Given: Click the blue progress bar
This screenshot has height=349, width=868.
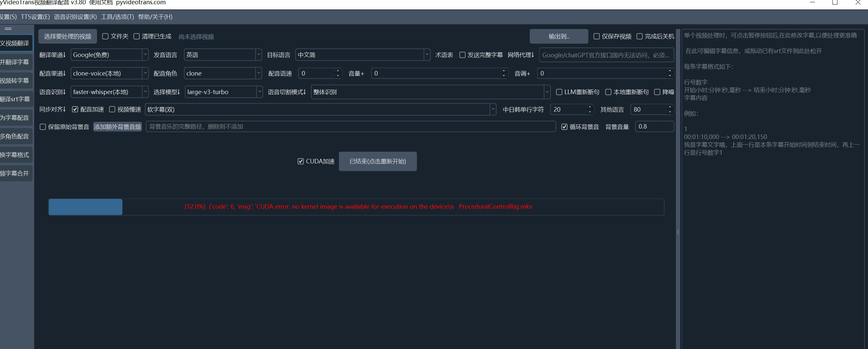Looking at the screenshot, I should pyautogui.click(x=85, y=207).
